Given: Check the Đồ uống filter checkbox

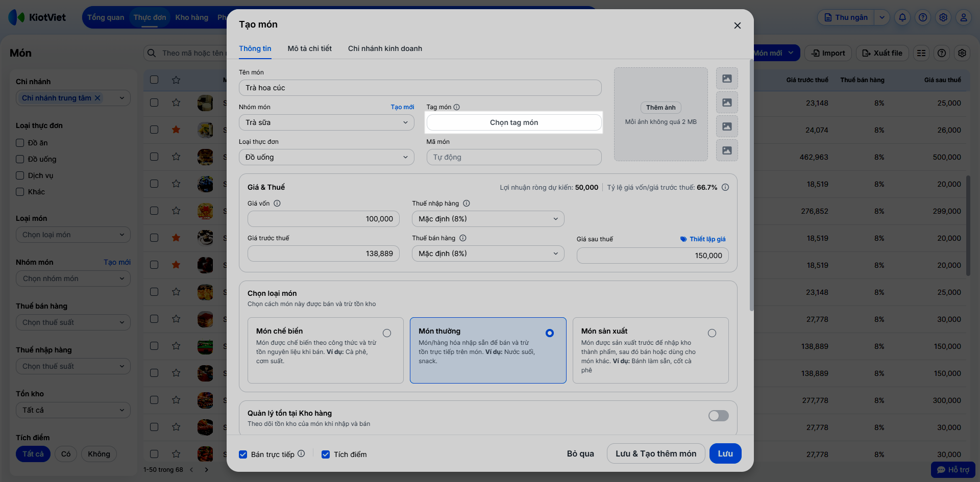Looking at the screenshot, I should (20, 159).
